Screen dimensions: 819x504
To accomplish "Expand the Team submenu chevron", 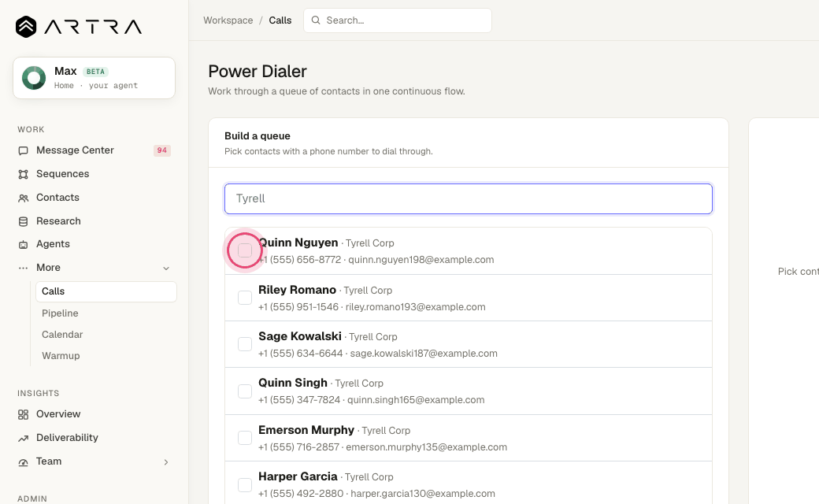I will point(166,462).
